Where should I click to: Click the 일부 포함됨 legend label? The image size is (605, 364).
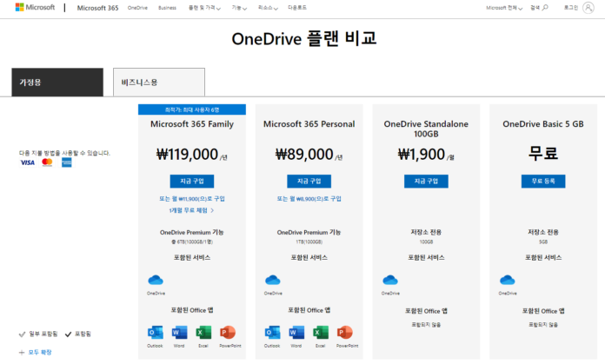click(x=43, y=334)
